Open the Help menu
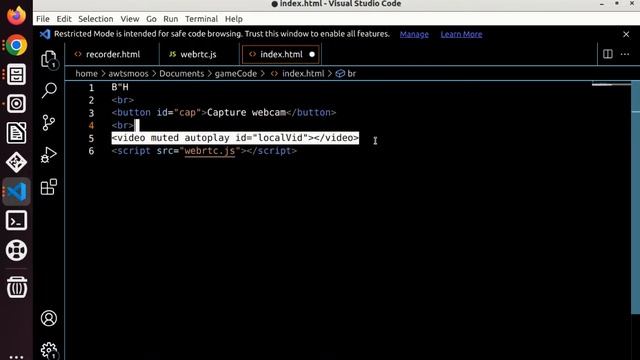640x360 pixels. (x=233, y=19)
